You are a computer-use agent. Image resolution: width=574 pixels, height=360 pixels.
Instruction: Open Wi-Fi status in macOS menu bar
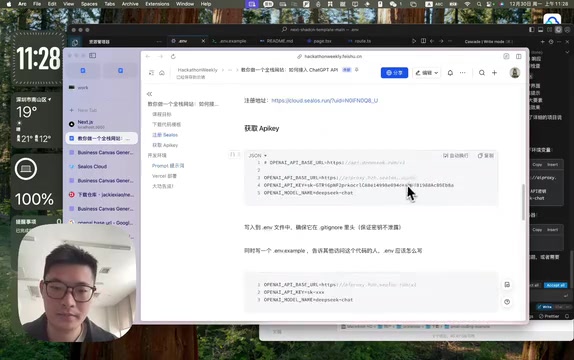click(467, 4)
